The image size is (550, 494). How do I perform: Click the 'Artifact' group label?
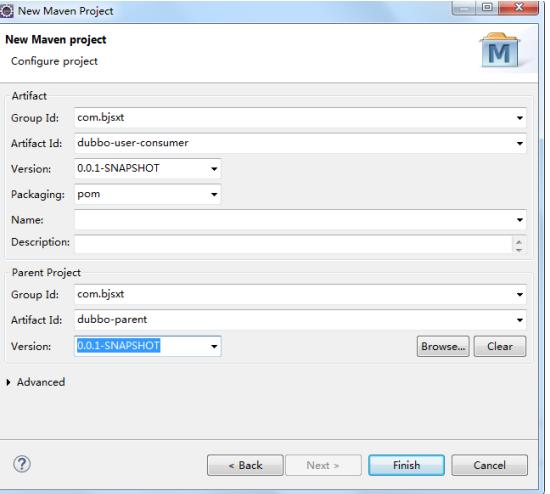[x=29, y=96]
